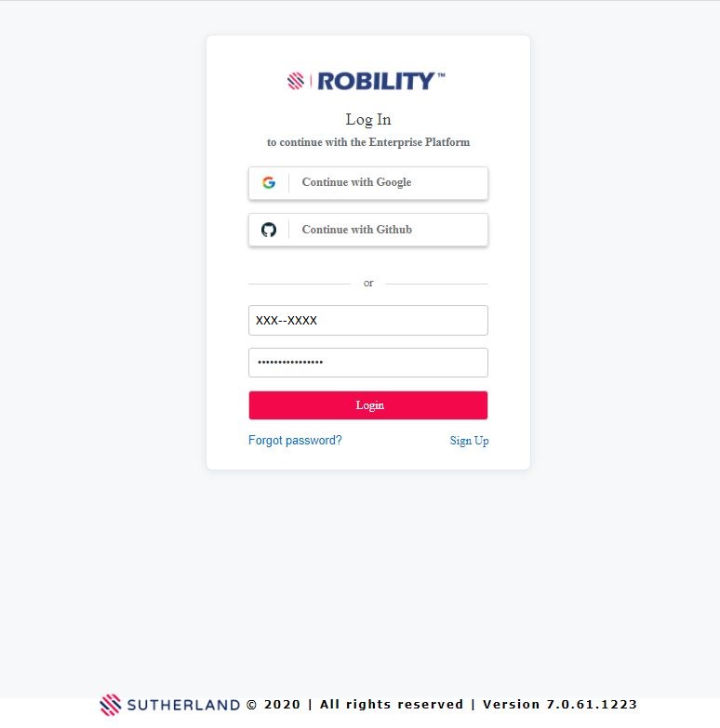Go to the Sign Up link
This screenshot has height=728, width=720.
469,441
